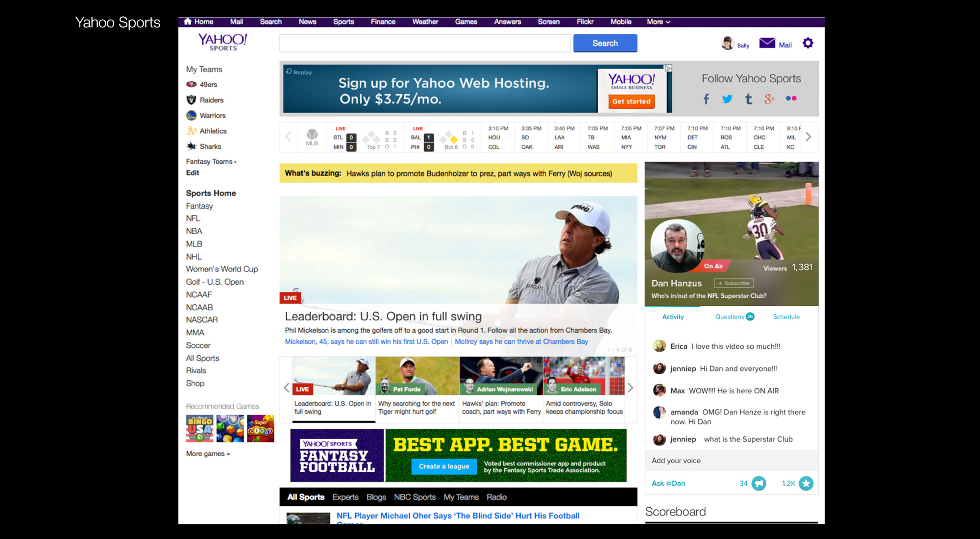The image size is (980, 539).
Task: Open settings gear icon in header
Action: pyautogui.click(x=808, y=43)
